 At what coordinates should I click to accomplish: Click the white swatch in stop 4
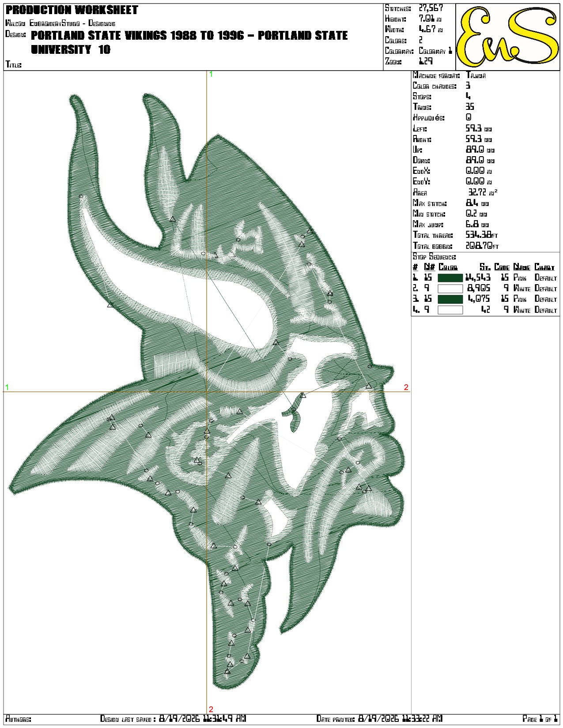450,310
